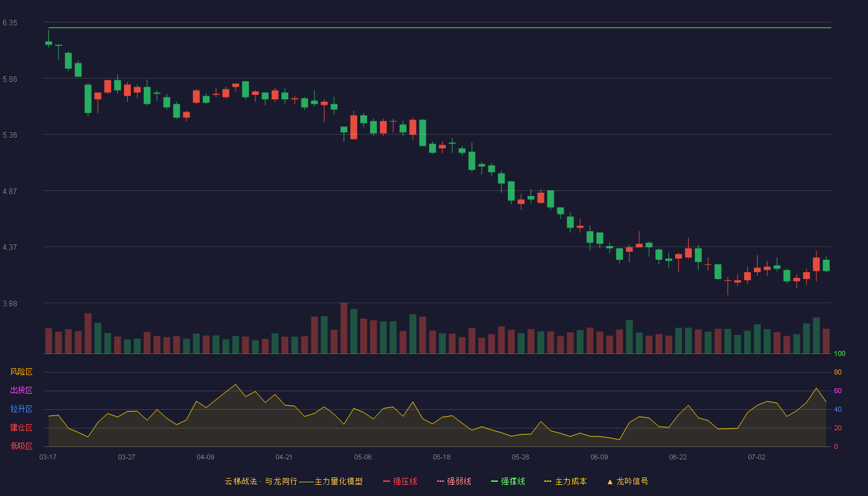Click the 6.35 price axis label
Image resolution: width=868 pixels, height=496 pixels.
pyautogui.click(x=9, y=23)
